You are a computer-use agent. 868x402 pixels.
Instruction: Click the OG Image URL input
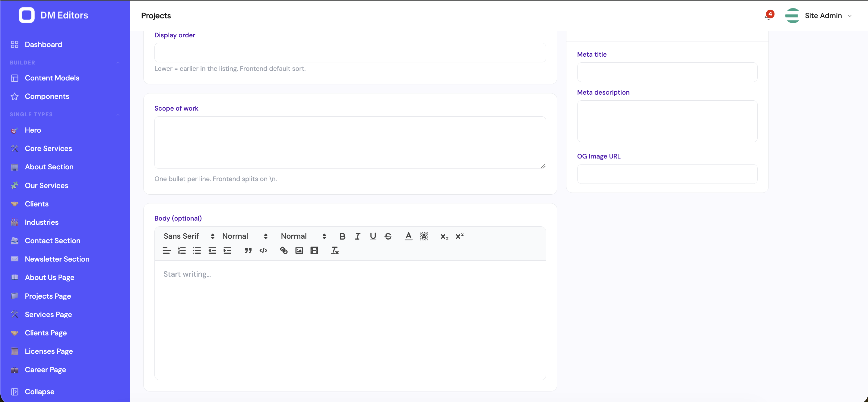[667, 174]
